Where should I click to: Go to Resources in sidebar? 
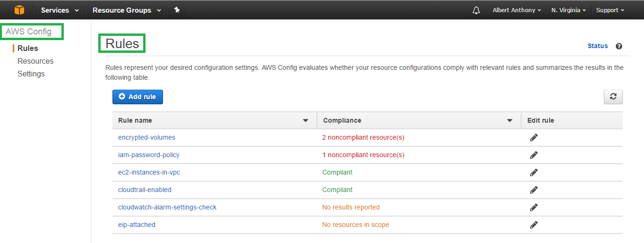tap(35, 61)
